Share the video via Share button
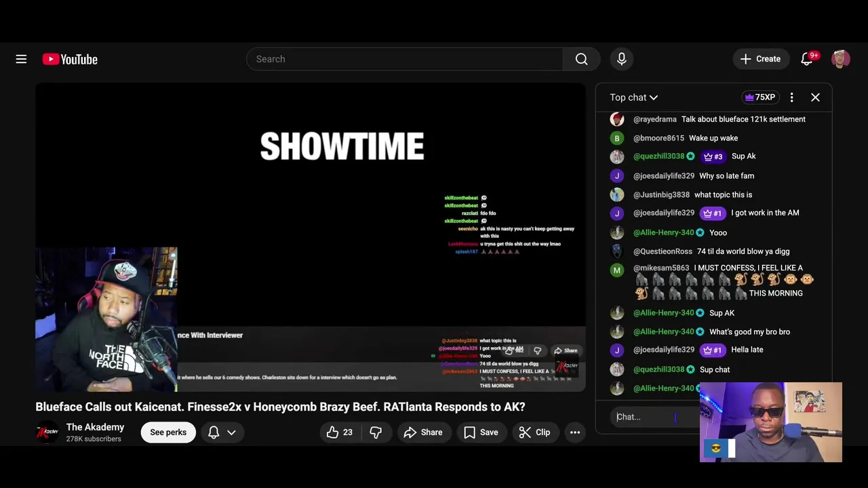Screen dimensions: 868x488 coord(423,432)
